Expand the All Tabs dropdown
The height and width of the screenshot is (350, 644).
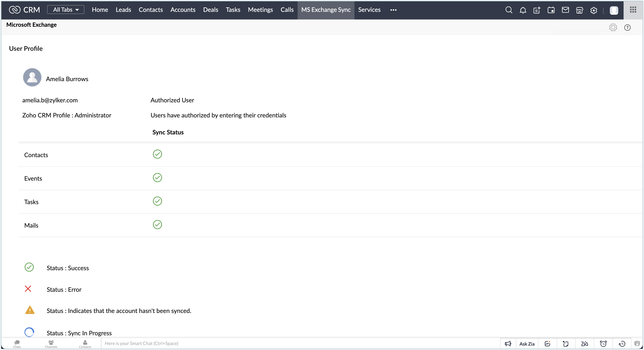tap(66, 10)
